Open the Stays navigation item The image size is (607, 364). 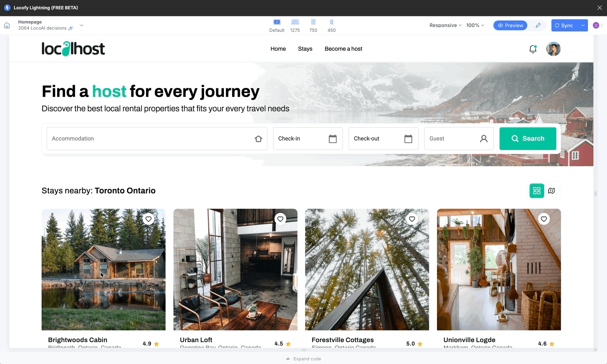pyautogui.click(x=305, y=49)
